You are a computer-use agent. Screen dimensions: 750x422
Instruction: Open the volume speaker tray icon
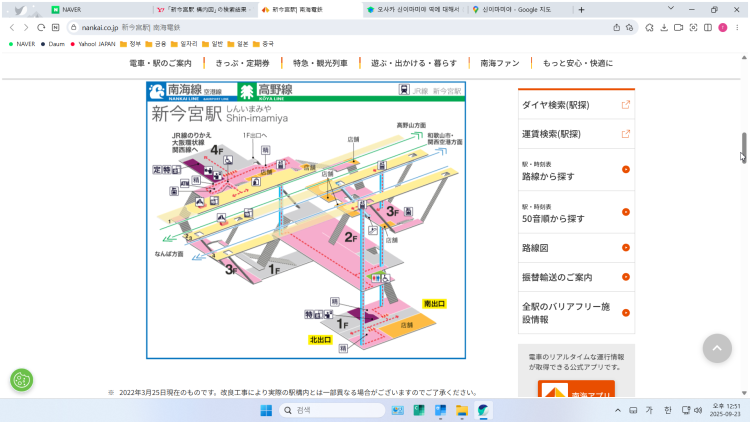click(x=698, y=410)
